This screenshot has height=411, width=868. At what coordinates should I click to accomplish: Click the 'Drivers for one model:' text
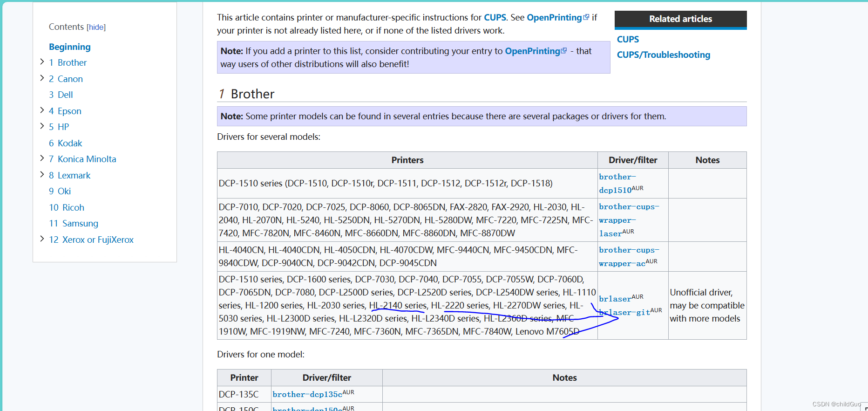[261, 354]
